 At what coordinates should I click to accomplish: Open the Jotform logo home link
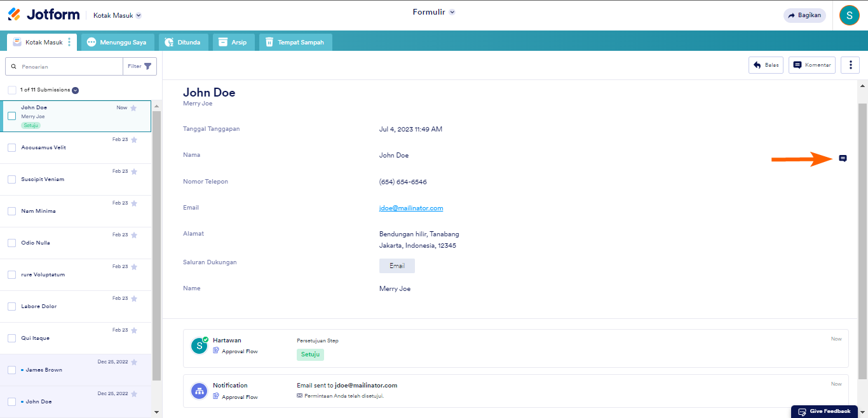[x=44, y=14]
